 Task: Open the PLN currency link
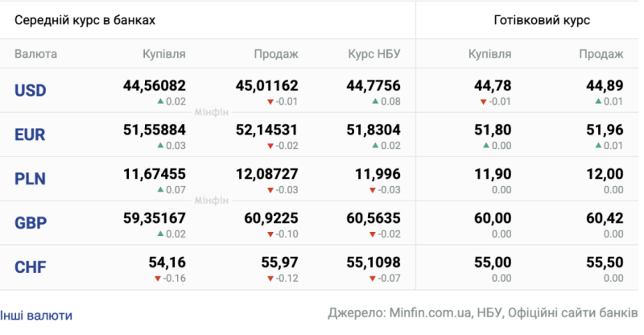30,179
